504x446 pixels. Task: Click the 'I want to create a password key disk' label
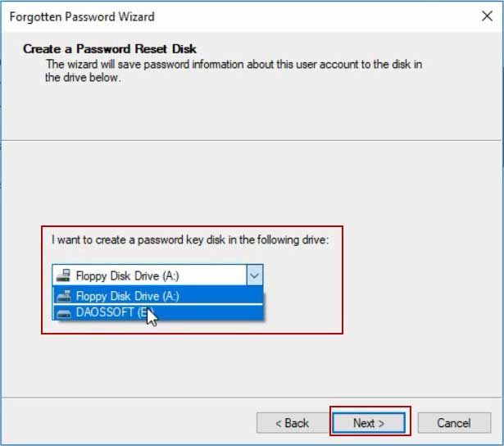190,240
